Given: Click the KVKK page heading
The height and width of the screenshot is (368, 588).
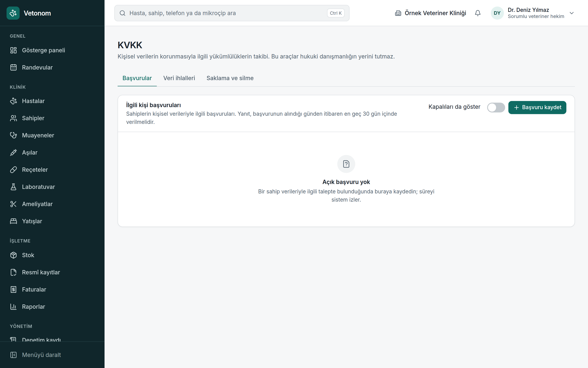Looking at the screenshot, I should 130,45.
